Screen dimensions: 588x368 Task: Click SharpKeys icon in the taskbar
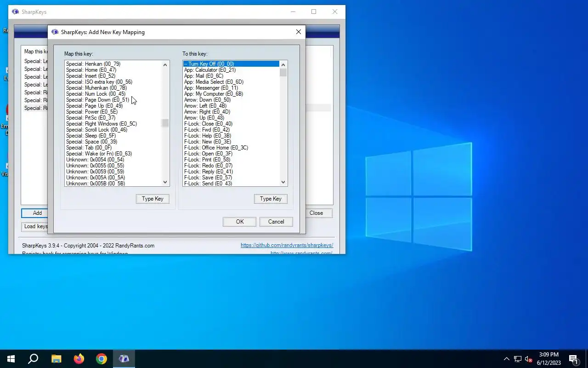pyautogui.click(x=124, y=359)
